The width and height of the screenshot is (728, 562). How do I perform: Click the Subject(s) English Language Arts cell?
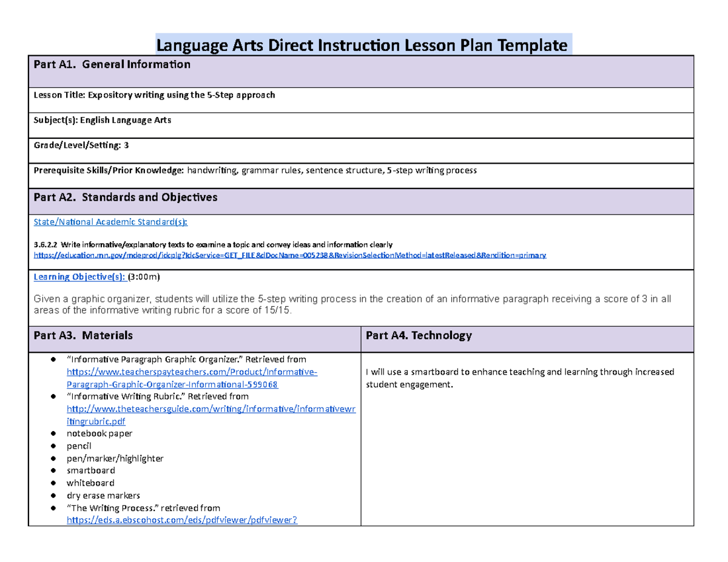coord(102,120)
